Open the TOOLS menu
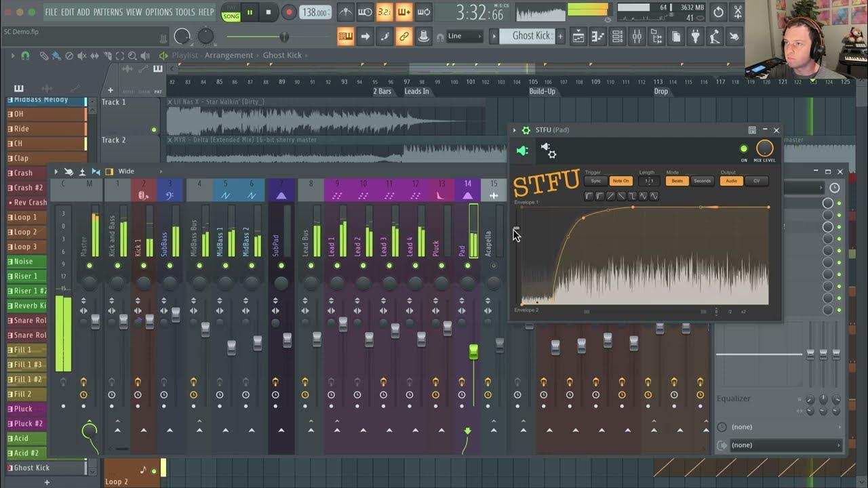The image size is (868, 488). point(185,12)
